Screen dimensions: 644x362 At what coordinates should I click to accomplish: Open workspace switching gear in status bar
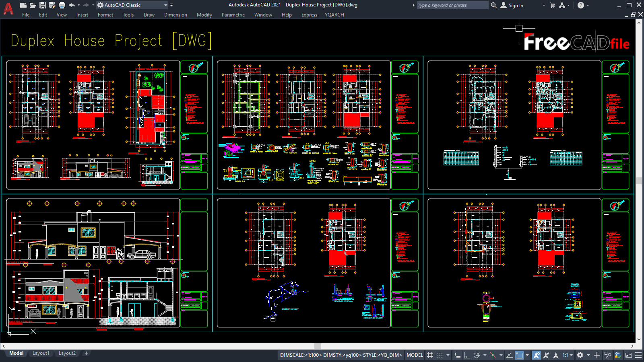click(x=580, y=355)
